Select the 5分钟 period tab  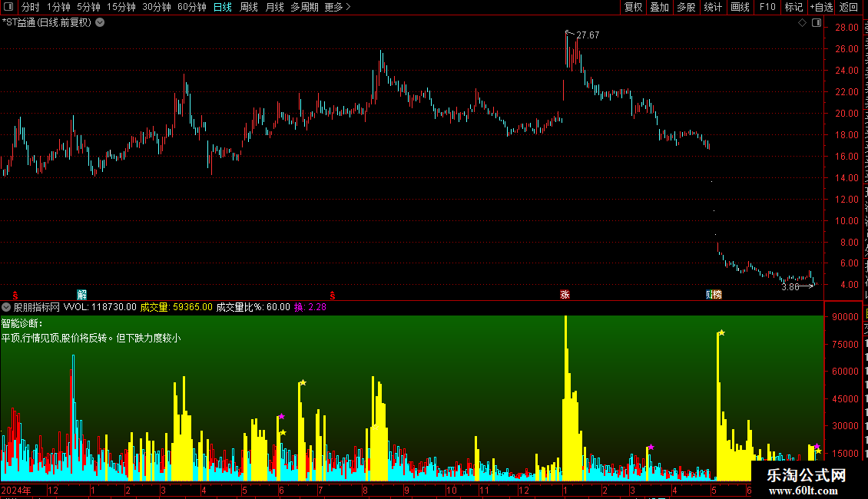pos(88,7)
